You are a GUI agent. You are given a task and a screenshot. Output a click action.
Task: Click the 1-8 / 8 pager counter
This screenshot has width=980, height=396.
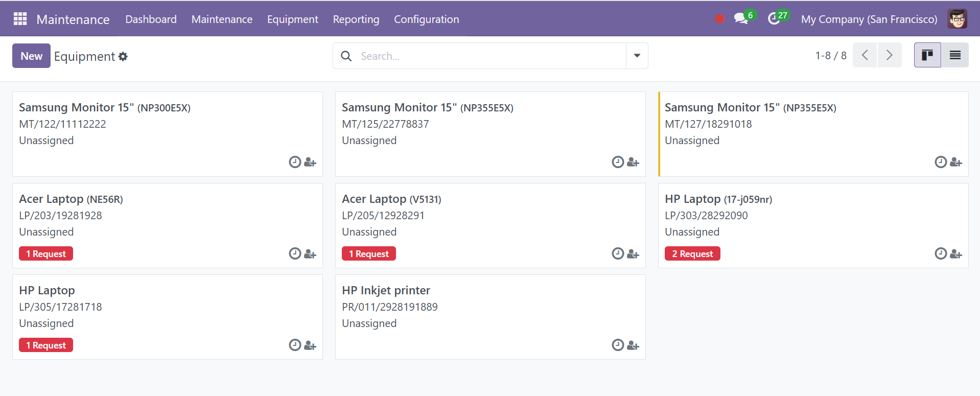[x=831, y=55]
